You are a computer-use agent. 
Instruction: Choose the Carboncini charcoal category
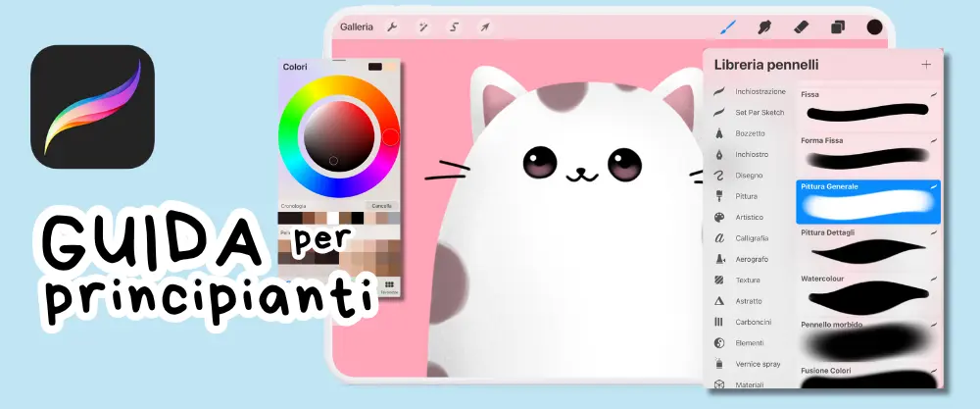[x=743, y=322]
